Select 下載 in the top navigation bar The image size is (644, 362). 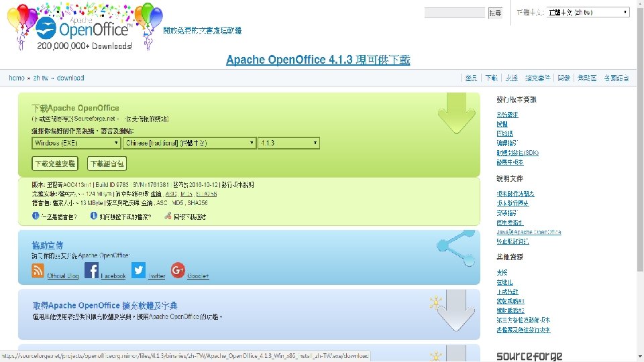coord(491,78)
